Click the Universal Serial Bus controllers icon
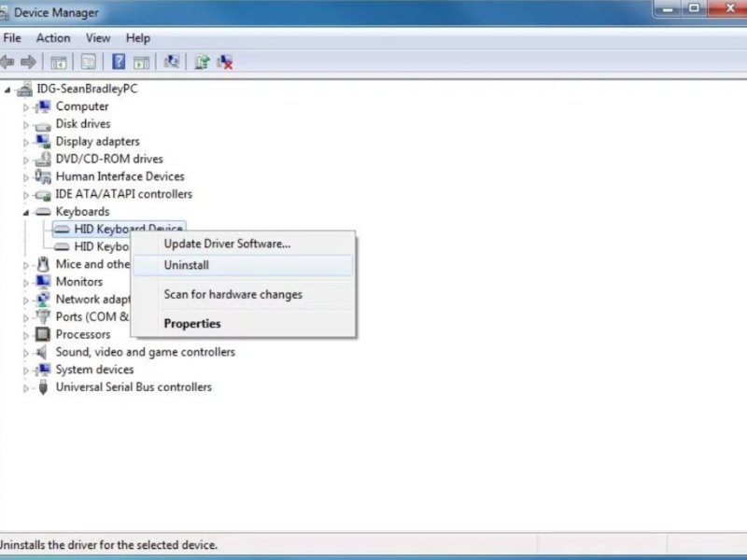This screenshot has height=560, width=747. tap(42, 387)
